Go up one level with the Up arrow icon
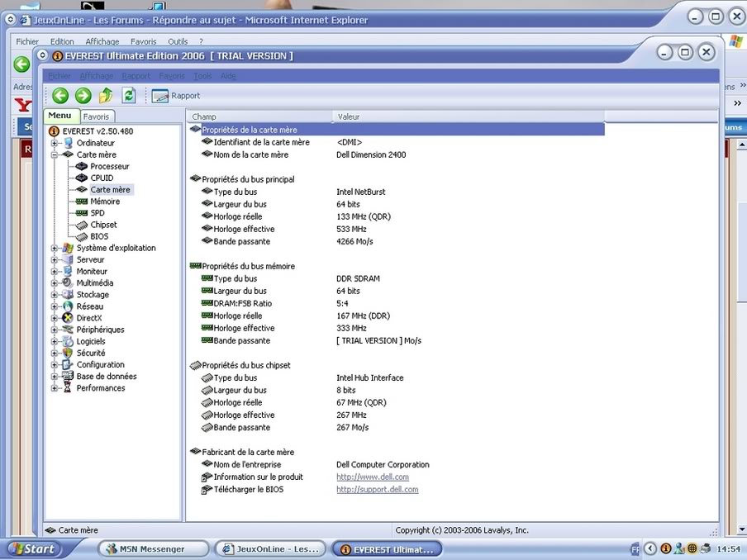The image size is (747, 560). tap(106, 96)
